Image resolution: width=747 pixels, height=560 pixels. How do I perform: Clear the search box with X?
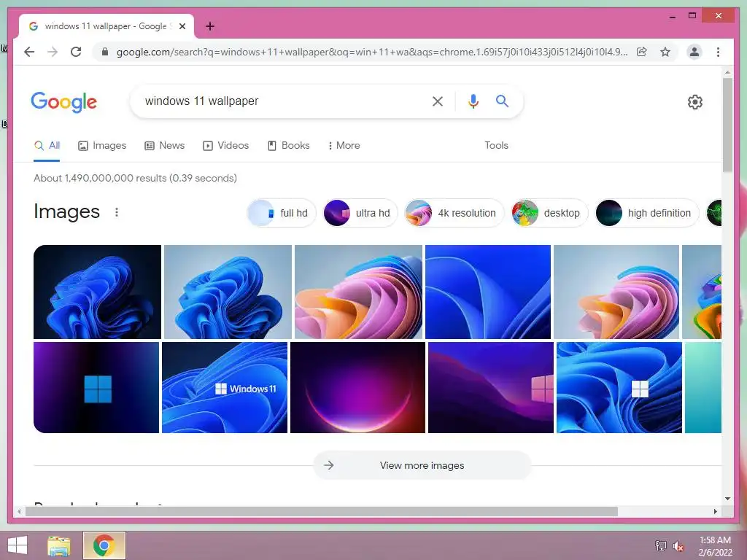pos(438,101)
